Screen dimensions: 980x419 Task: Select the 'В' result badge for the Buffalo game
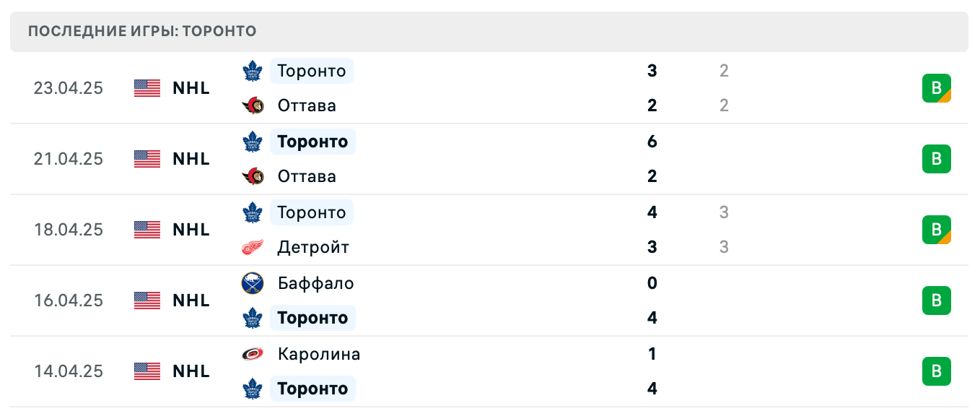[x=937, y=301]
